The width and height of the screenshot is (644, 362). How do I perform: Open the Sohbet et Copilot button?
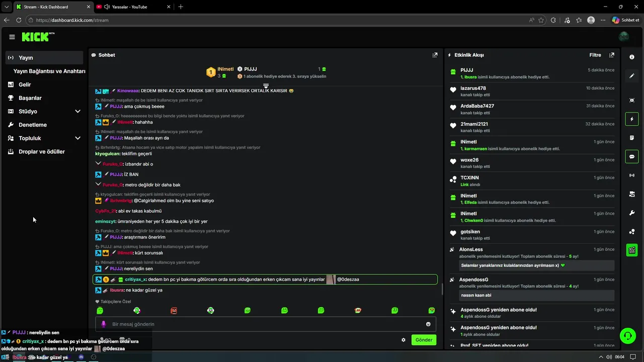[626, 20]
